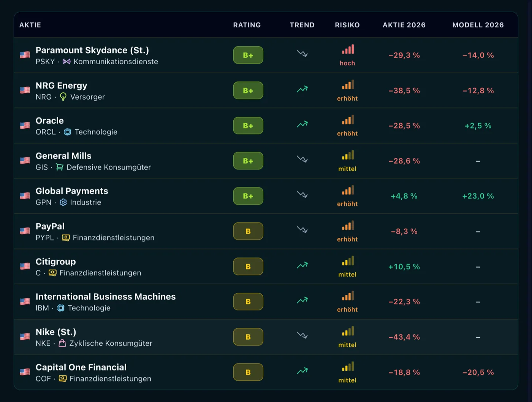Screen dimensions: 532x402
Task: Sort by the MODELL 2026 column header
Action: pyautogui.click(x=478, y=25)
